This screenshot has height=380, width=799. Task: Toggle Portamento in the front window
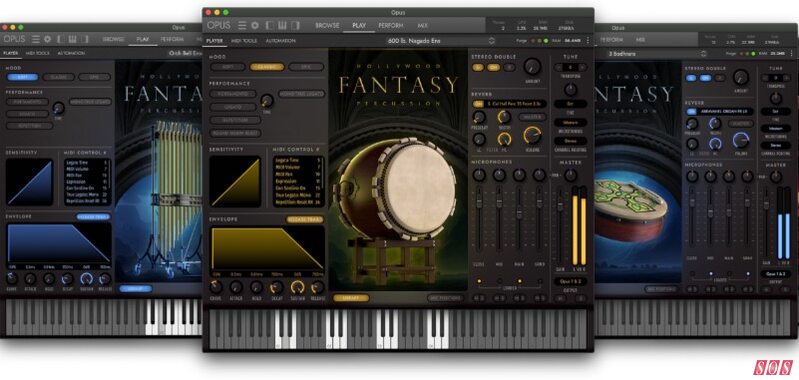coord(232,94)
